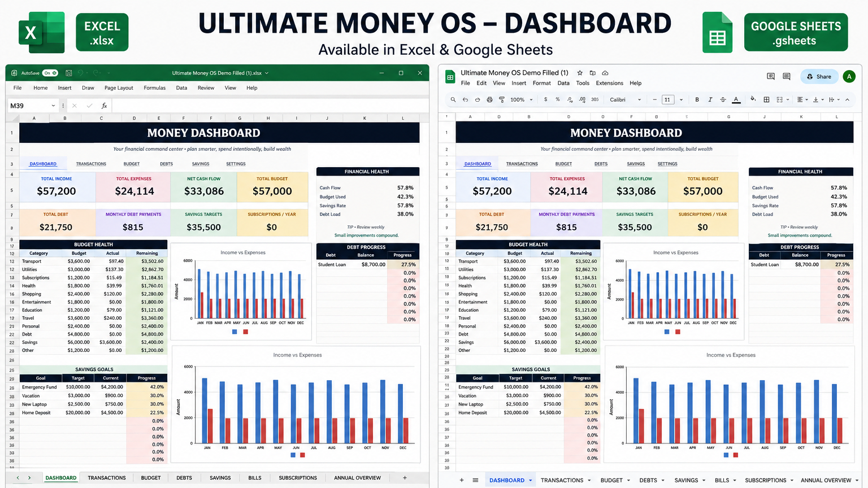Click the Undo icon in Google Sheets
868x488 pixels.
(465, 99)
